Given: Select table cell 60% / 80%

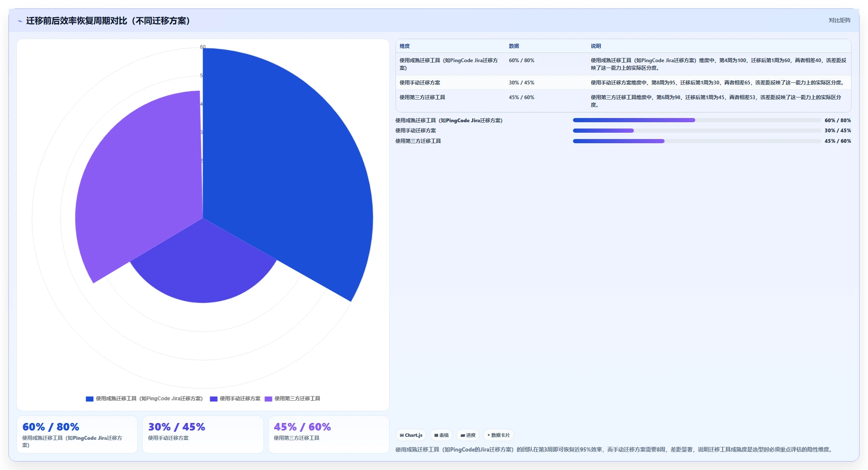Looking at the screenshot, I should click(x=521, y=60).
